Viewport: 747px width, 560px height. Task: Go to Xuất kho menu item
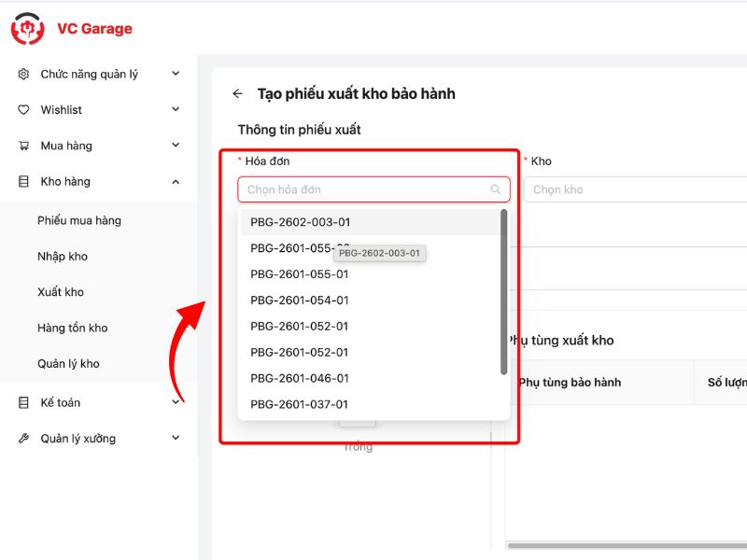click(61, 292)
